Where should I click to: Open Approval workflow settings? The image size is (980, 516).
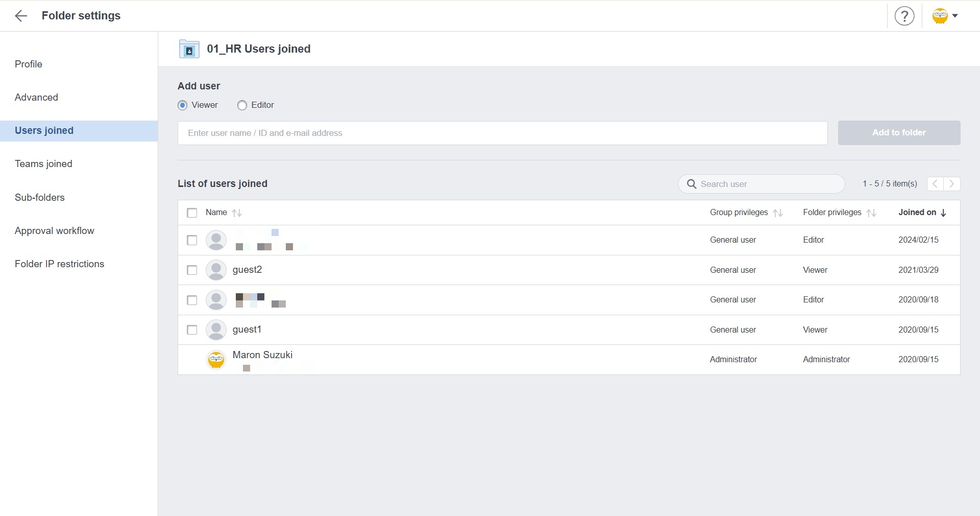click(x=54, y=231)
